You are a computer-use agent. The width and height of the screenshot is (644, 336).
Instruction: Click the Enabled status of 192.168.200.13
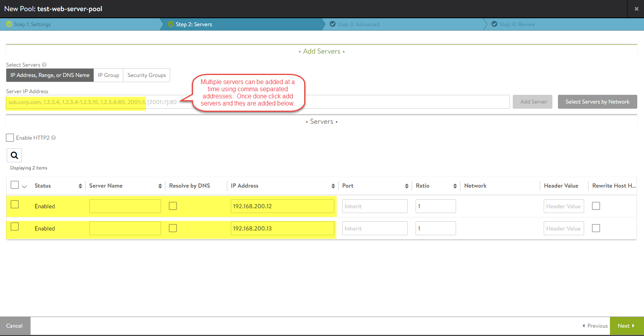(45, 228)
